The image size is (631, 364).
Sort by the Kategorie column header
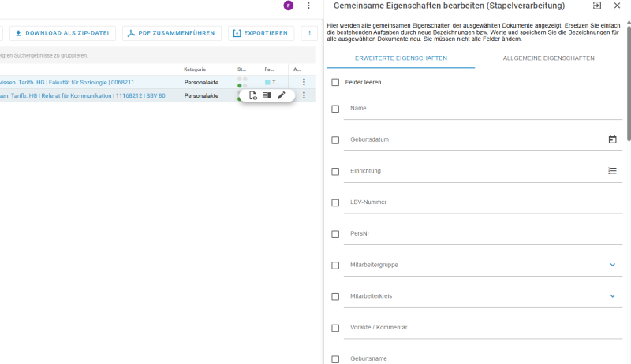(x=195, y=69)
